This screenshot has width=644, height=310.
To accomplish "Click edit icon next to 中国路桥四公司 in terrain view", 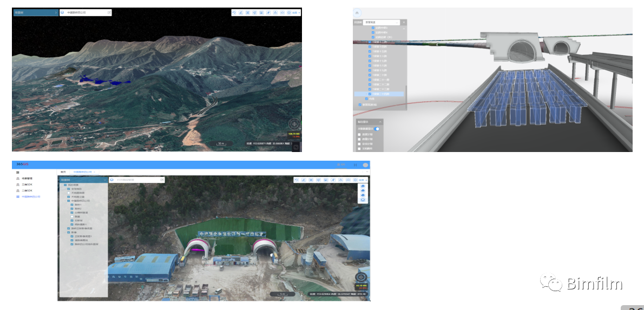I will pyautogui.click(x=109, y=13).
